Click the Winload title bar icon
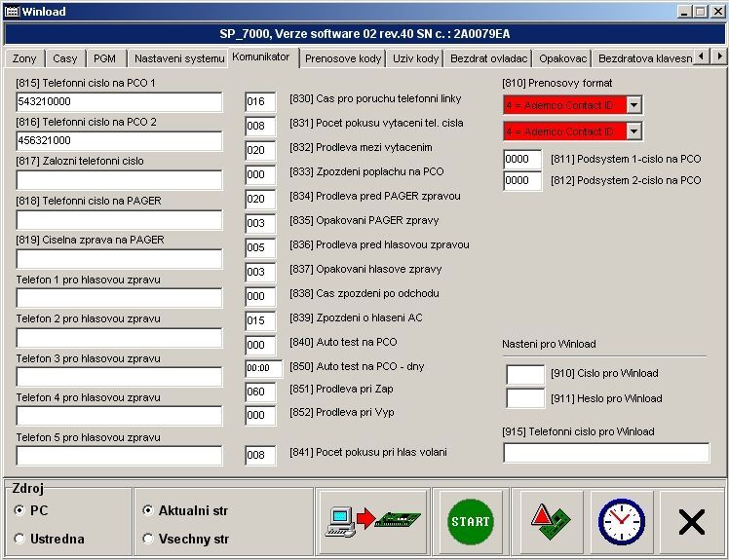729x560 pixels. [x=12, y=12]
